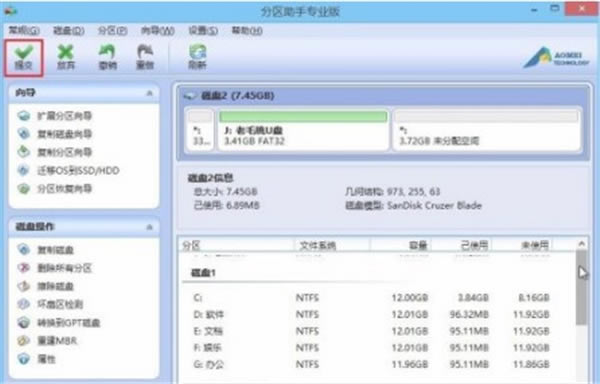This screenshot has width=600, height=384.
Task: Open the 常规(G) menu
Action: [x=24, y=30]
